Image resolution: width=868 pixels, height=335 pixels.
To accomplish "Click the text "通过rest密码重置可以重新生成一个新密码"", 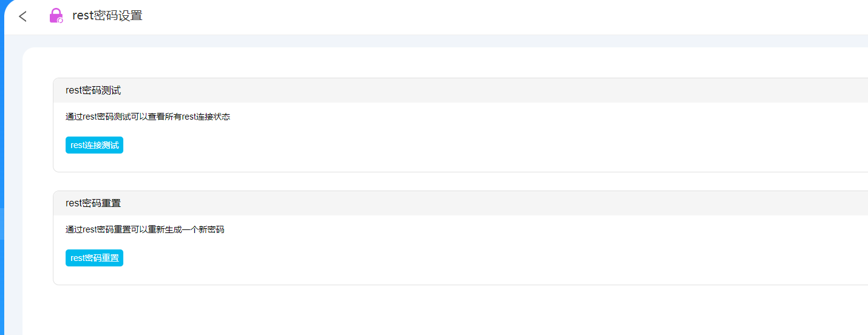I will click(x=145, y=229).
